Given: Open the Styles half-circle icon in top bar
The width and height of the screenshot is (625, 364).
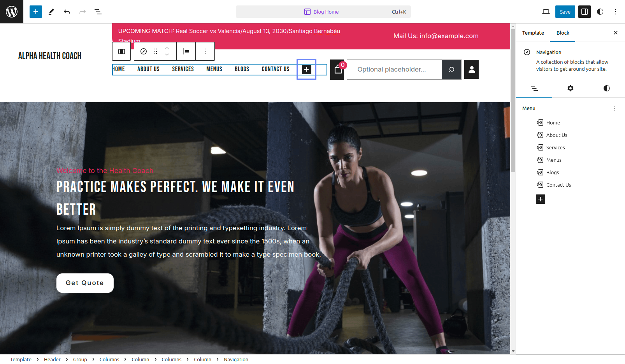Looking at the screenshot, I should click(600, 12).
